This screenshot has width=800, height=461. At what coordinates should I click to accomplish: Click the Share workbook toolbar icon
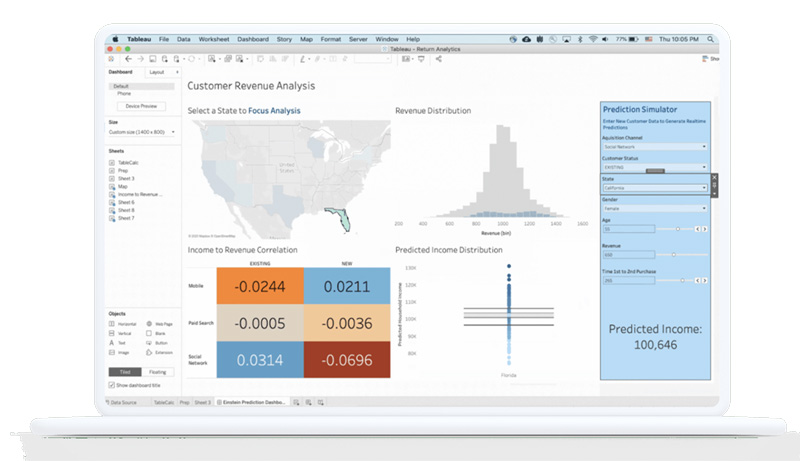pos(439,59)
